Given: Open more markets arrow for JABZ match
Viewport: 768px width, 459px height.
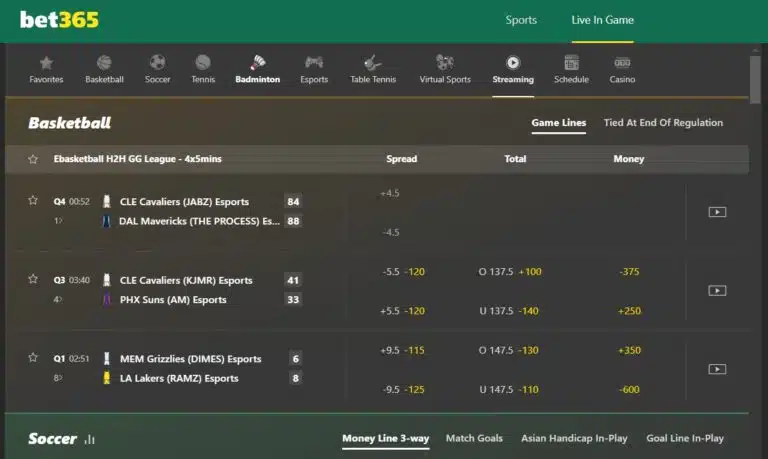Looking at the screenshot, I should click(58, 221).
